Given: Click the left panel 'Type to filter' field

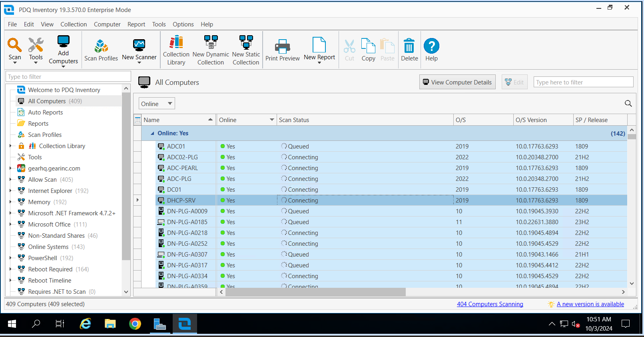Looking at the screenshot, I should pos(68,76).
